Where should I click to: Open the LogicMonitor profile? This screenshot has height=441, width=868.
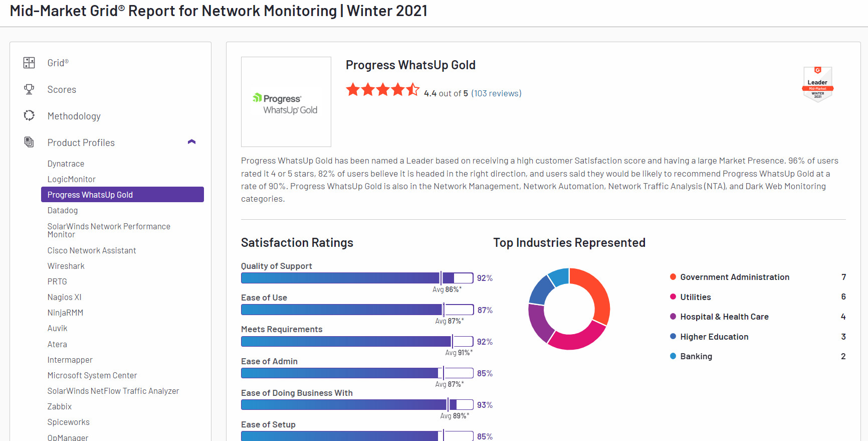[x=71, y=179]
